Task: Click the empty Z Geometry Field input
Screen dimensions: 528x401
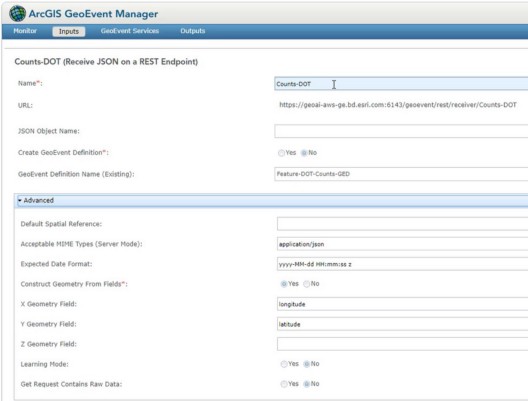Action: [x=402, y=344]
